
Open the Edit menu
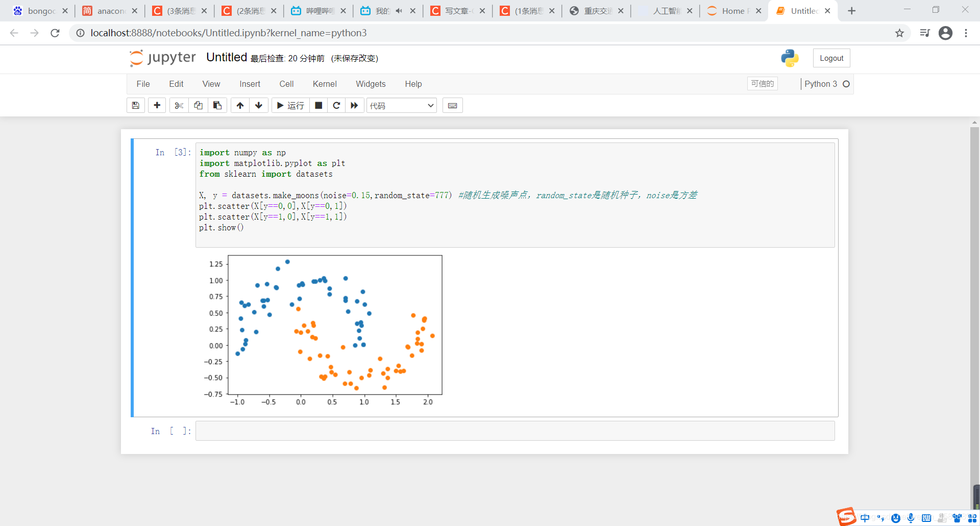click(x=176, y=84)
